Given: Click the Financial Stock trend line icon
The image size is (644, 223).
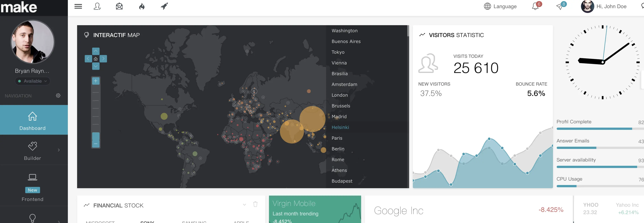Looking at the screenshot, I should (87, 205).
